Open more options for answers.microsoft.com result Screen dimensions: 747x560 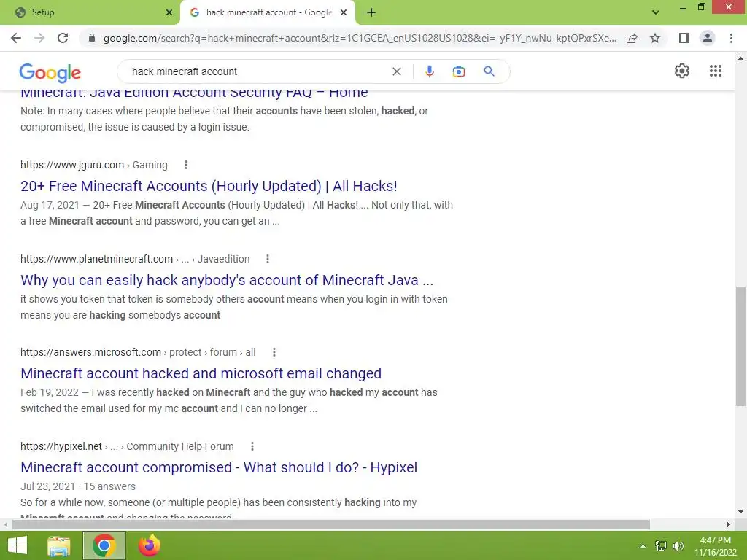click(274, 352)
